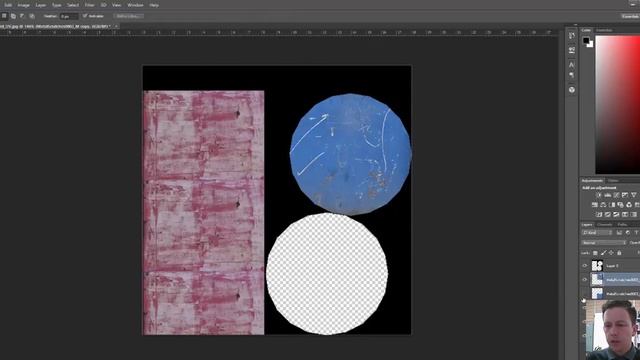The image size is (640, 360).
Task: Add a Gradient Map adjustment
Action: point(633,214)
